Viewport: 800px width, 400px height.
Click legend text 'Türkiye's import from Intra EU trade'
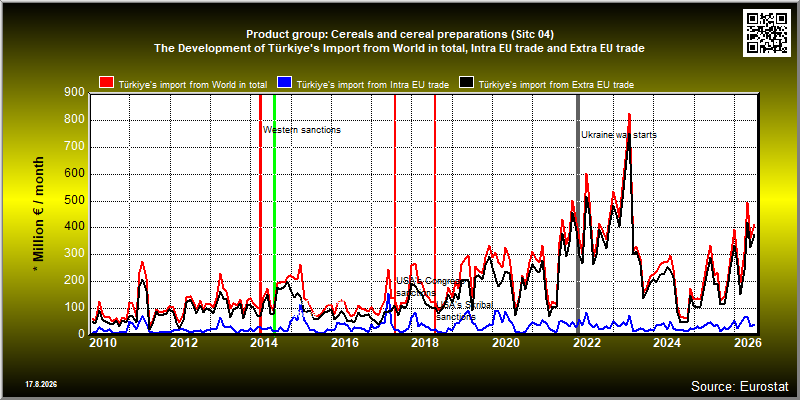pyautogui.click(x=372, y=85)
